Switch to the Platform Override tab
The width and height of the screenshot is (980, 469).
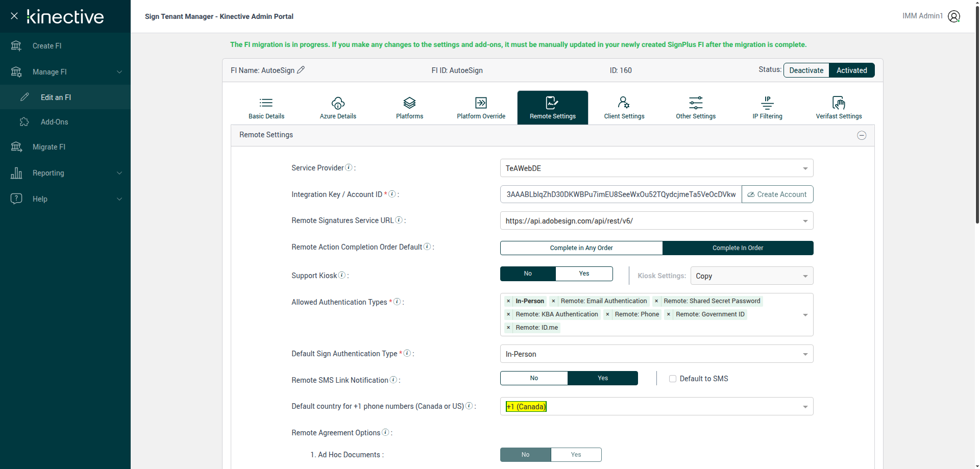click(x=481, y=108)
